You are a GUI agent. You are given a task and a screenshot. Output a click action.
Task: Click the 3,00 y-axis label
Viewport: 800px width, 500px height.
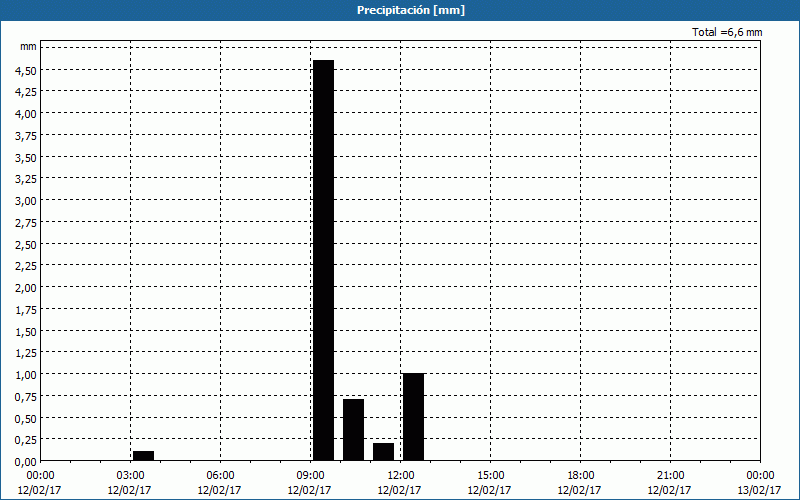pyautogui.click(x=26, y=201)
